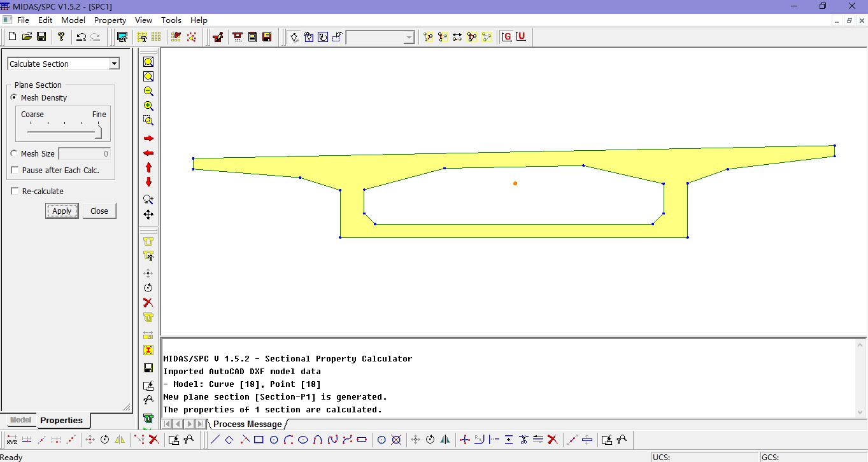The width and height of the screenshot is (868, 462).
Task: Click the GCS coordinate system icon
Action: coord(506,37)
